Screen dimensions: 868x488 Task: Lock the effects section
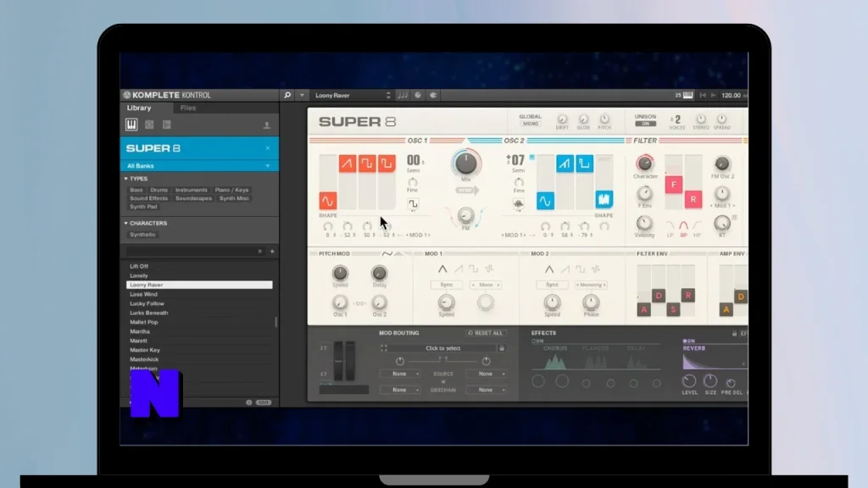735,333
